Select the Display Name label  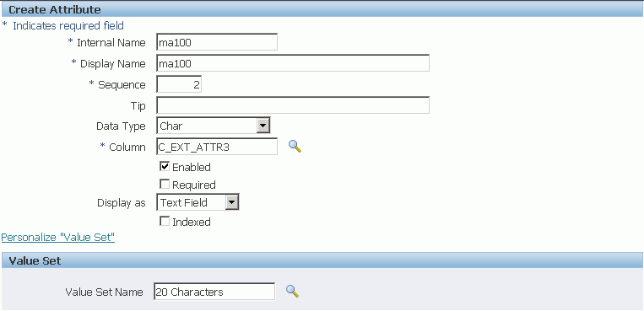click(112, 64)
